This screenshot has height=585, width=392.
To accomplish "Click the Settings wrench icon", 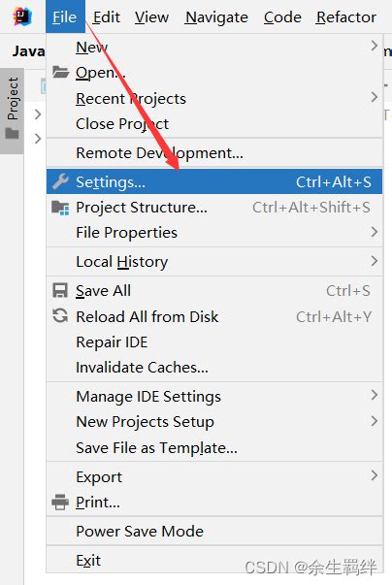I will pyautogui.click(x=60, y=181).
